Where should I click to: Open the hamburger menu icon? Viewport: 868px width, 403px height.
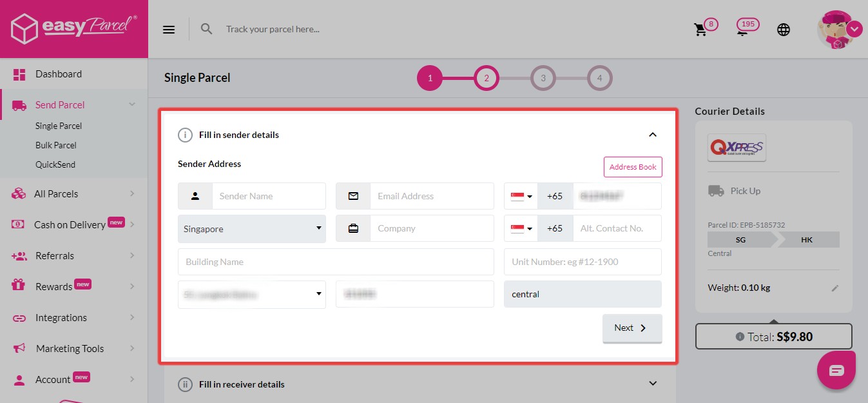(x=169, y=29)
